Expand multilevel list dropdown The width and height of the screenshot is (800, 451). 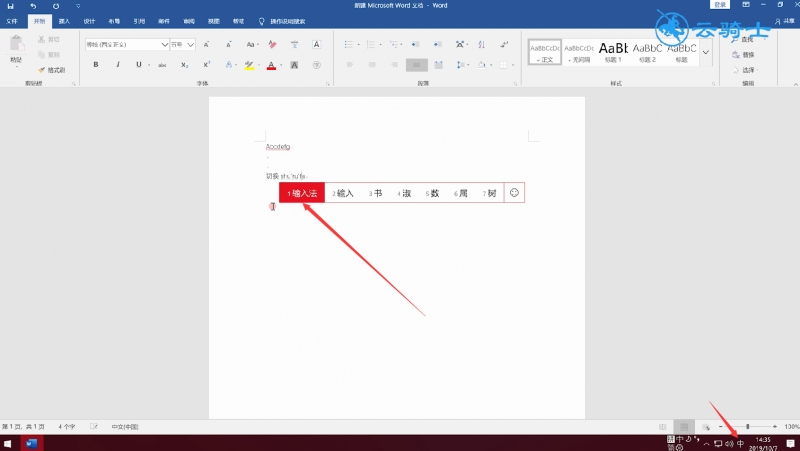[403, 45]
